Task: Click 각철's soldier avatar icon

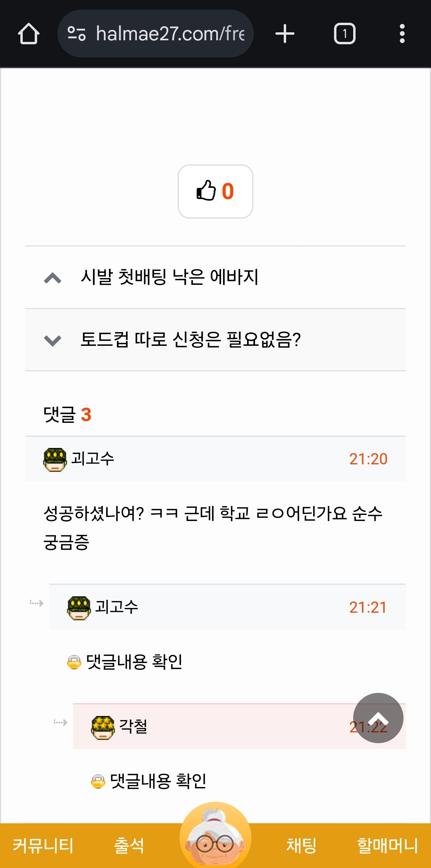Action: click(103, 727)
